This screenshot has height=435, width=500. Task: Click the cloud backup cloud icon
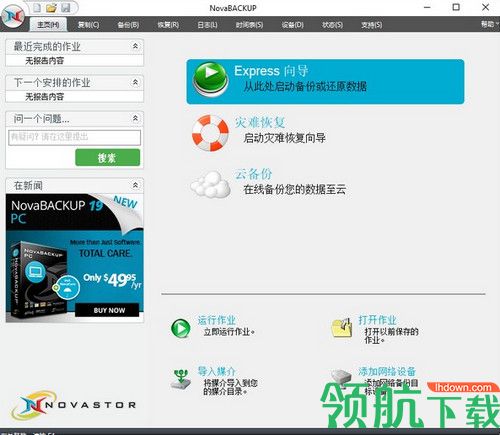click(x=211, y=184)
